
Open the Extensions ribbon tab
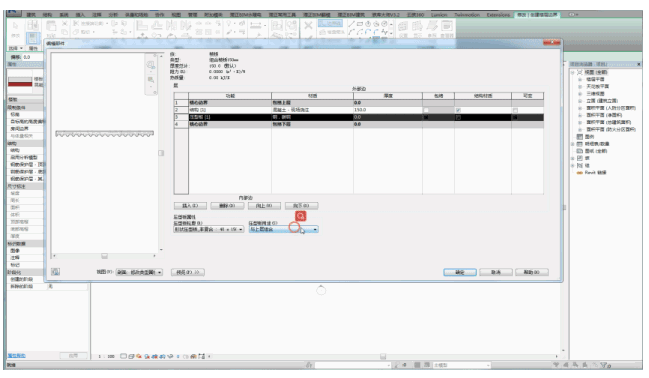(x=498, y=15)
